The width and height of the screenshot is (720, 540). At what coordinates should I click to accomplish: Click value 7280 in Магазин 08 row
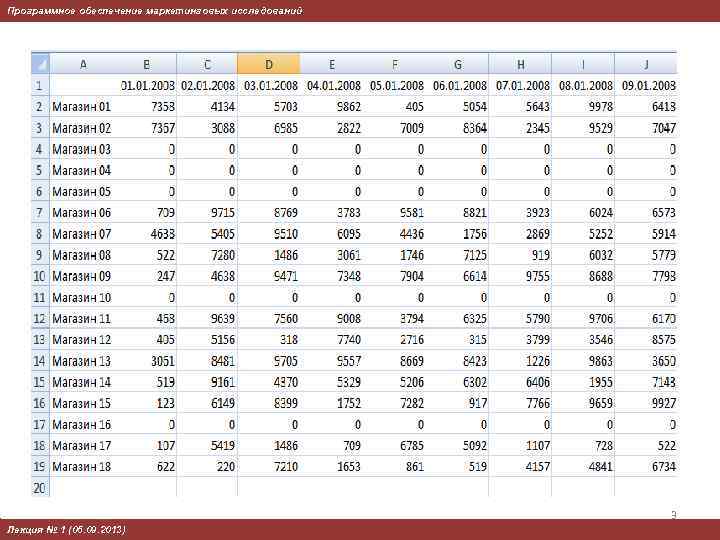[223, 255]
